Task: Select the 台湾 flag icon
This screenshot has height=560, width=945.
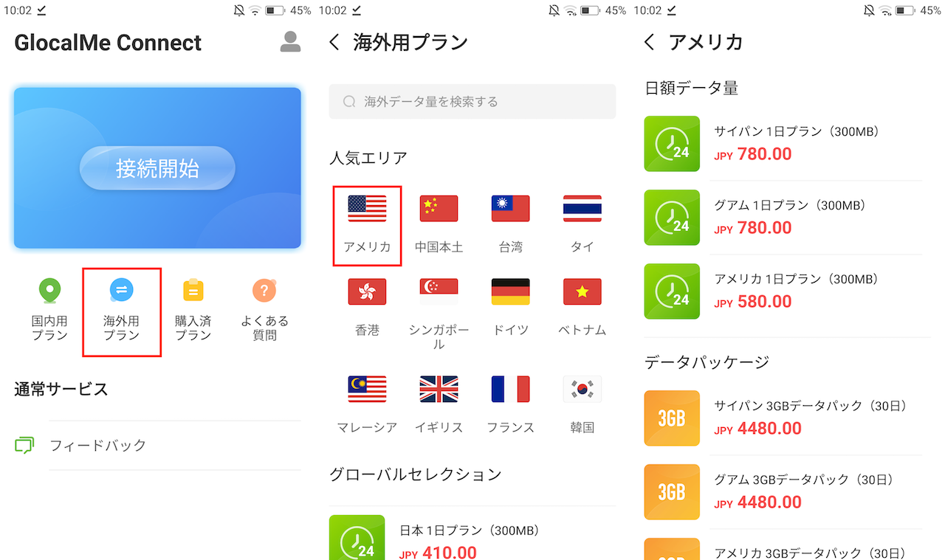Action: coord(510,209)
